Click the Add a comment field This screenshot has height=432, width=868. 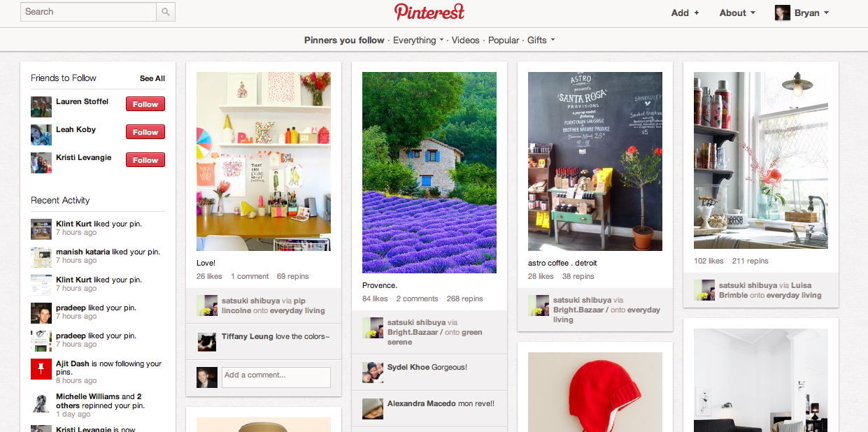coord(276,377)
